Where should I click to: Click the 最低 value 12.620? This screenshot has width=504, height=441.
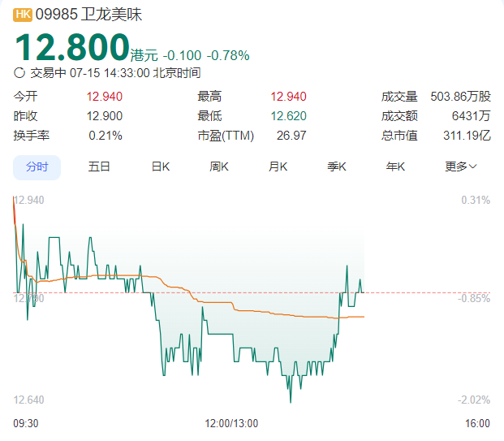[288, 116]
